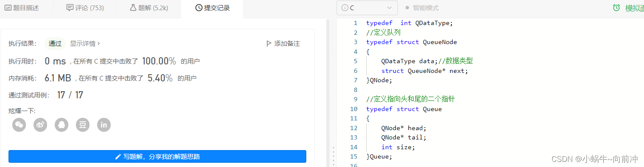Click line 'struct QueueNode* next;'

424,71
